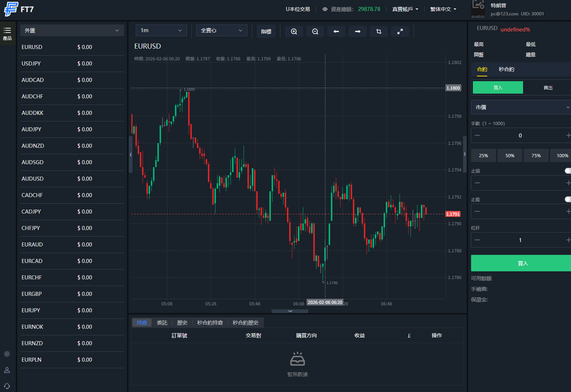
Task: Open the 1m timeframe dropdown
Action: point(161,30)
